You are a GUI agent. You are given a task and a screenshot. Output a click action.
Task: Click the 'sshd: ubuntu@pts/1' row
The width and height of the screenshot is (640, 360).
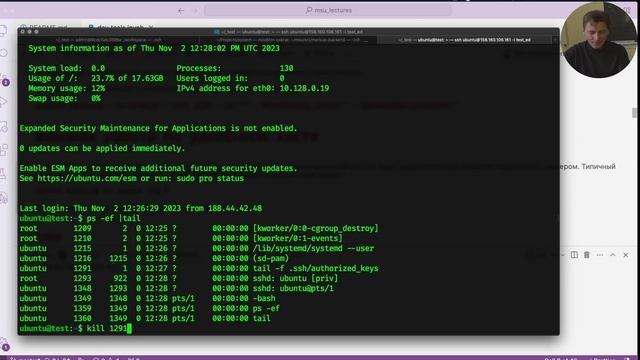tap(176, 288)
